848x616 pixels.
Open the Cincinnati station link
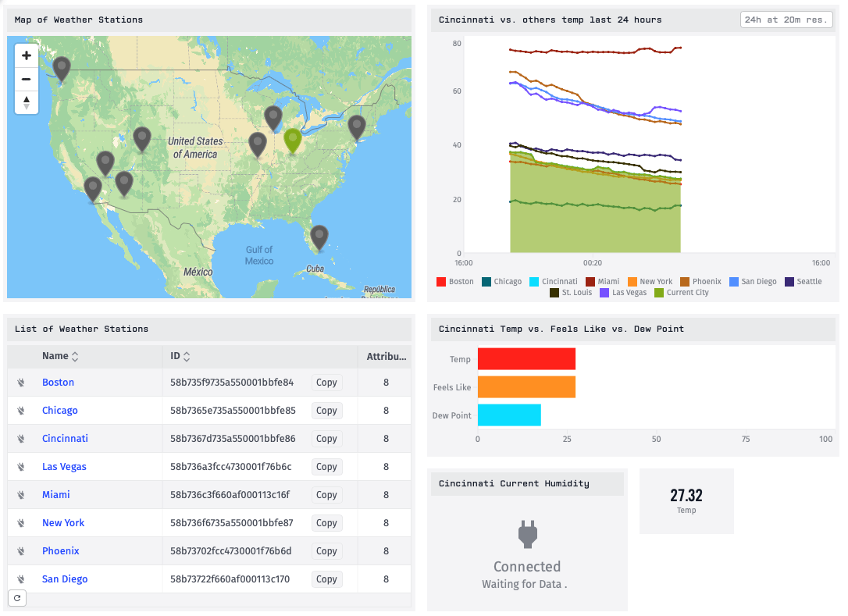pyautogui.click(x=65, y=439)
